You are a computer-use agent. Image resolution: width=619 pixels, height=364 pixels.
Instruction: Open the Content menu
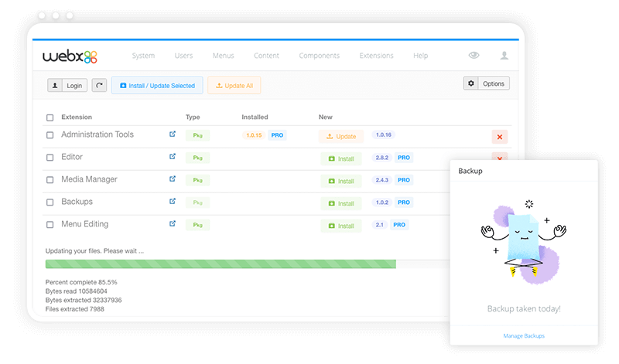(266, 56)
